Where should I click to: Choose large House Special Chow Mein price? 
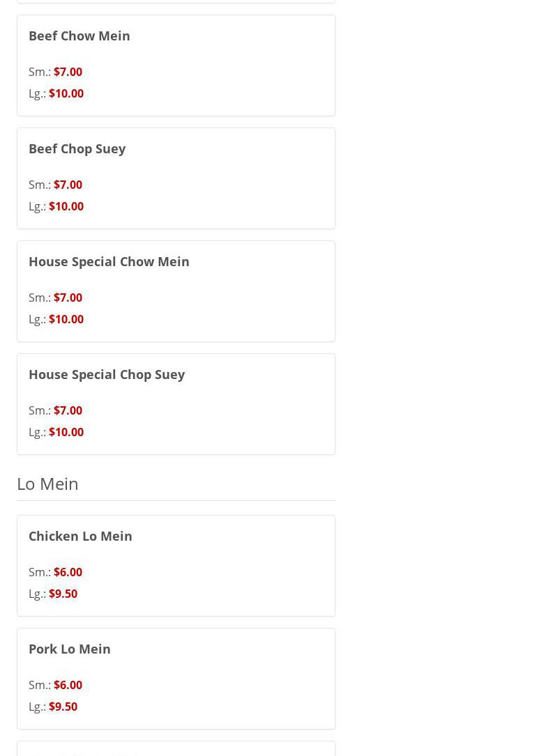(66, 319)
